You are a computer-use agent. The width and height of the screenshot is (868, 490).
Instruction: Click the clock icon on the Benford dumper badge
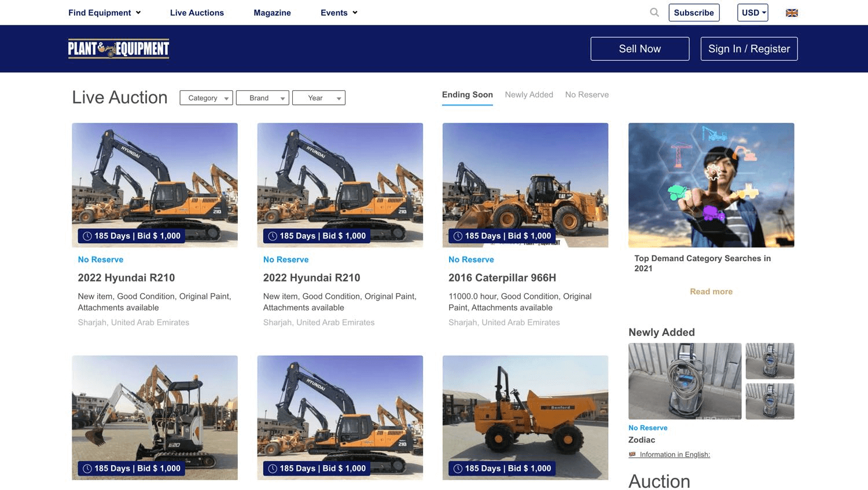click(x=458, y=469)
